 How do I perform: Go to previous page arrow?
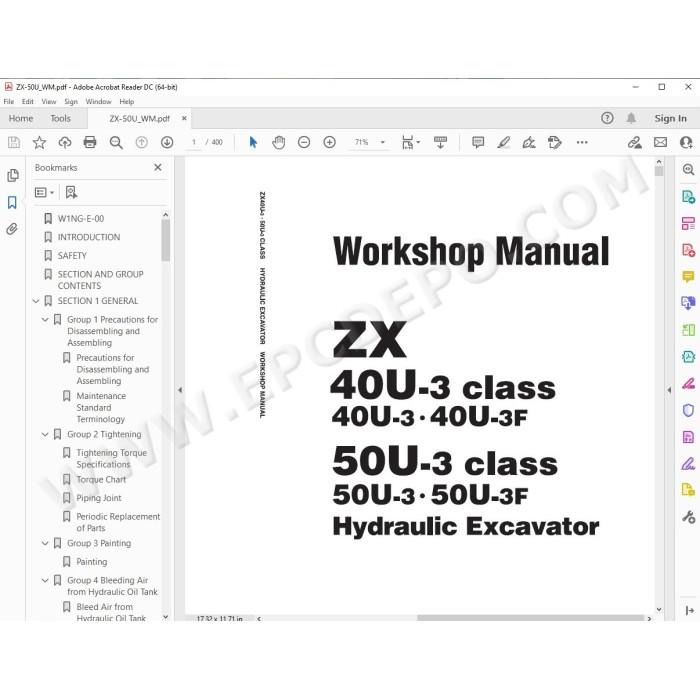[142, 142]
